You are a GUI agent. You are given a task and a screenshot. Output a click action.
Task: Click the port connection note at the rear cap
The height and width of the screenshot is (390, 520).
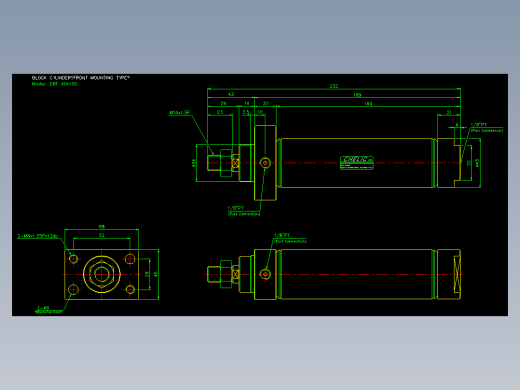coord(486,128)
